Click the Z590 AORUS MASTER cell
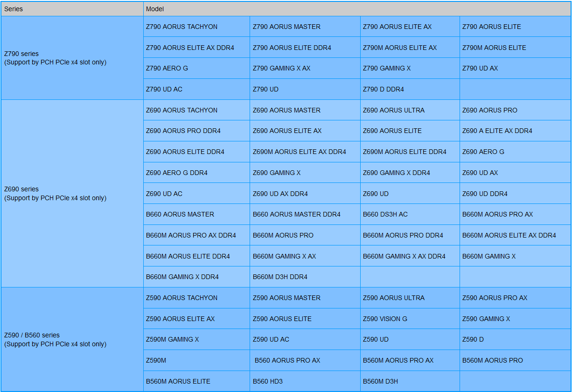572x392 pixels. [x=305, y=298]
